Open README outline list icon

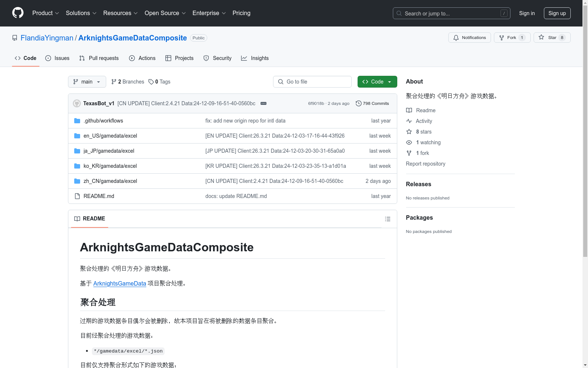(387, 219)
